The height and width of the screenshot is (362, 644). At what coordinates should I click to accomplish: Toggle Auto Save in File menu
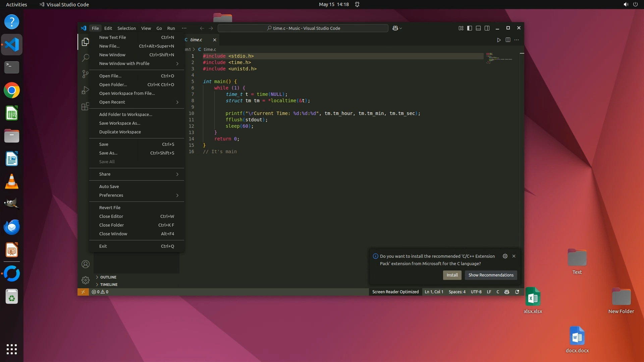[x=109, y=186]
